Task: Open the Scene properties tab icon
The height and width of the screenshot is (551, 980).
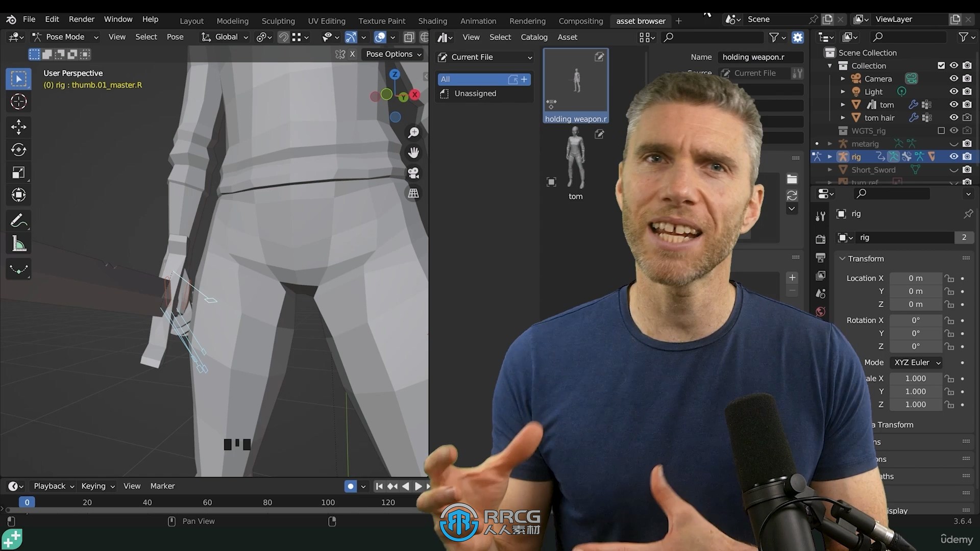Action: 820,293
